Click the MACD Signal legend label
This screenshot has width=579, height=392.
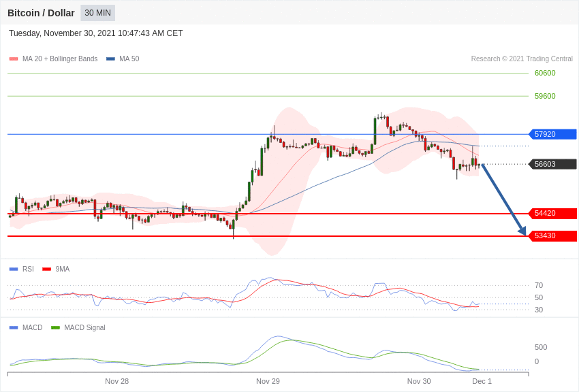click(84, 327)
